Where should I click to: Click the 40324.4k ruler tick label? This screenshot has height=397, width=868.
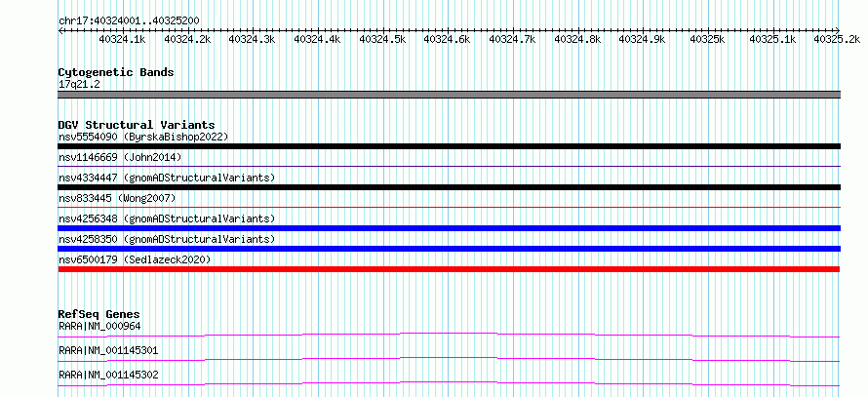318,39
